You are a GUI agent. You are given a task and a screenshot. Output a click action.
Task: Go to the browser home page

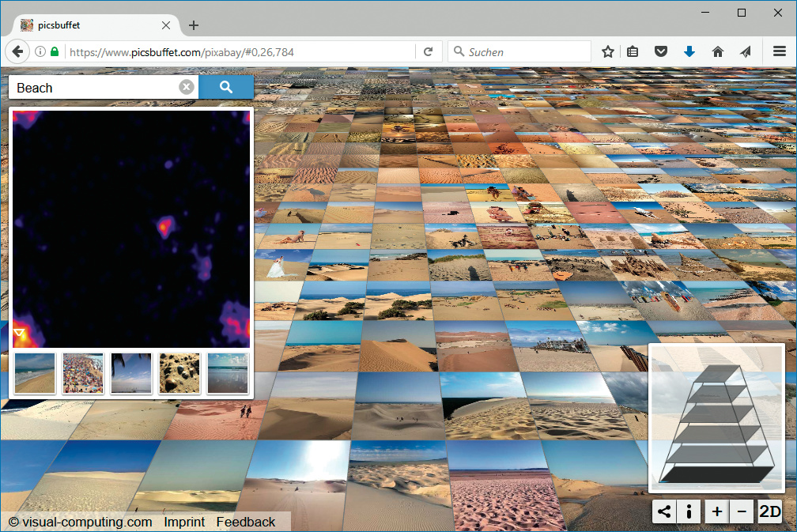(717, 52)
